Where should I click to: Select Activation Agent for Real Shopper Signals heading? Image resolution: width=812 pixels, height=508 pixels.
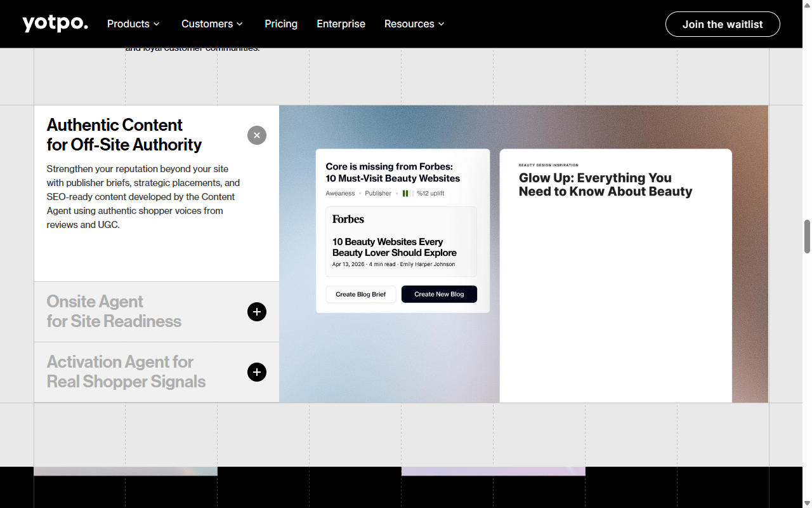point(126,371)
